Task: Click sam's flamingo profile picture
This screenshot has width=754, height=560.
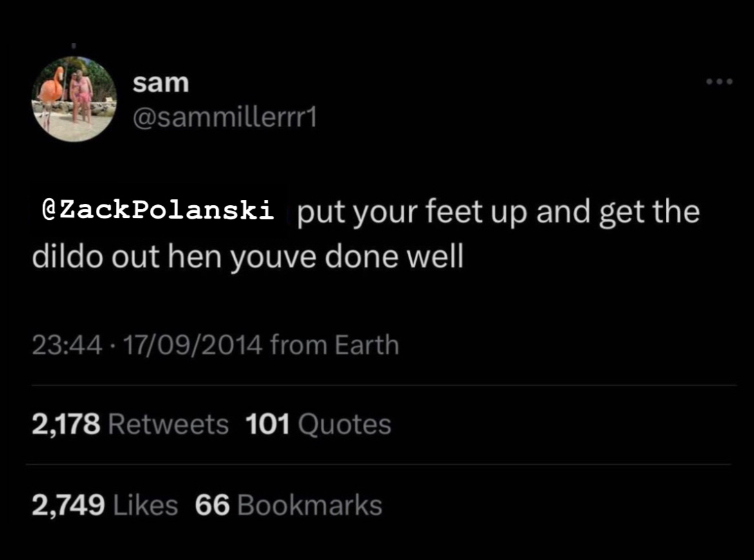Action: (74, 99)
